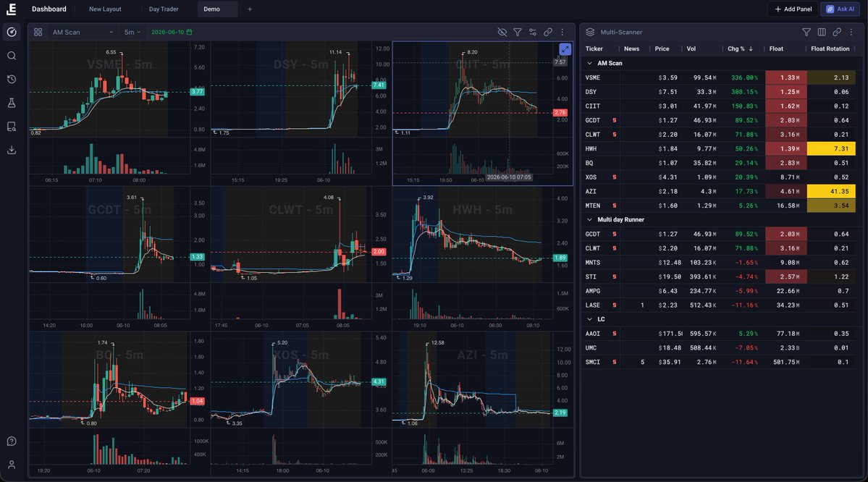This screenshot has height=482, width=868.
Task: Select the AAOI ticker row
Action: 720,334
